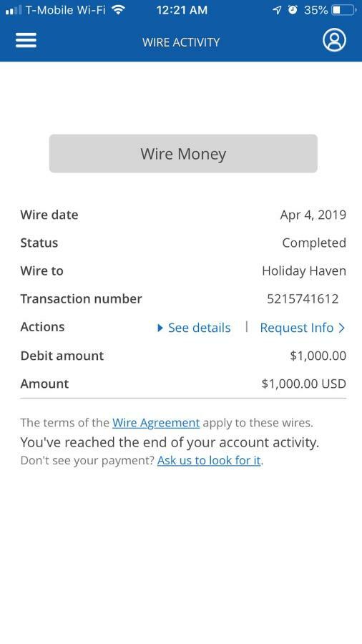
Task: Tap the Holiday Haven recipient name
Action: click(304, 270)
